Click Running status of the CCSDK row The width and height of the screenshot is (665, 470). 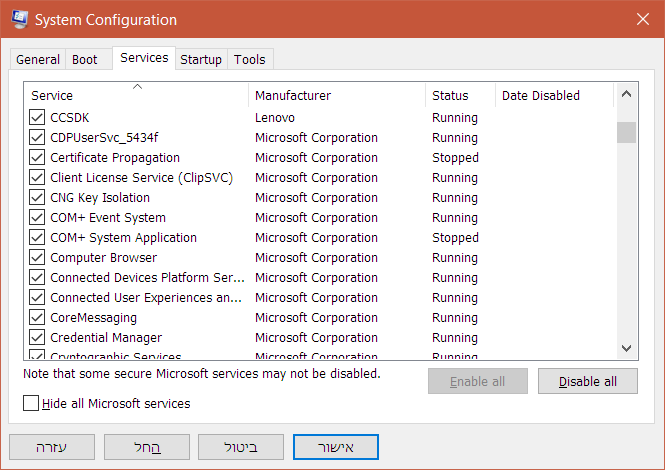[455, 118]
